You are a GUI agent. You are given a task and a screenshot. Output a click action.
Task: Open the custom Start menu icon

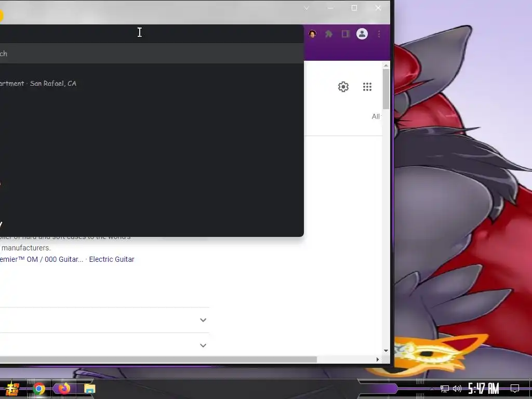click(x=12, y=389)
